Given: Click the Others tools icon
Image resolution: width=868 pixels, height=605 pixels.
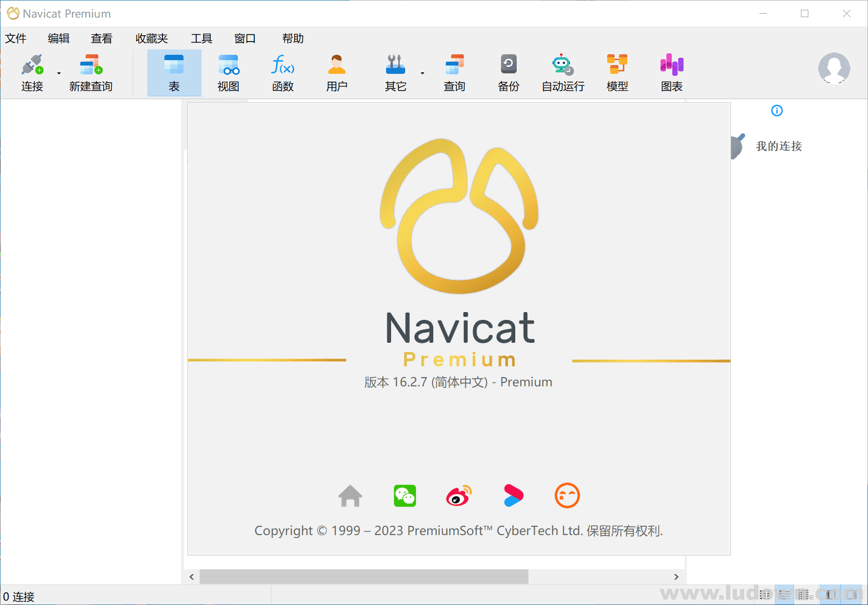Looking at the screenshot, I should [395, 65].
